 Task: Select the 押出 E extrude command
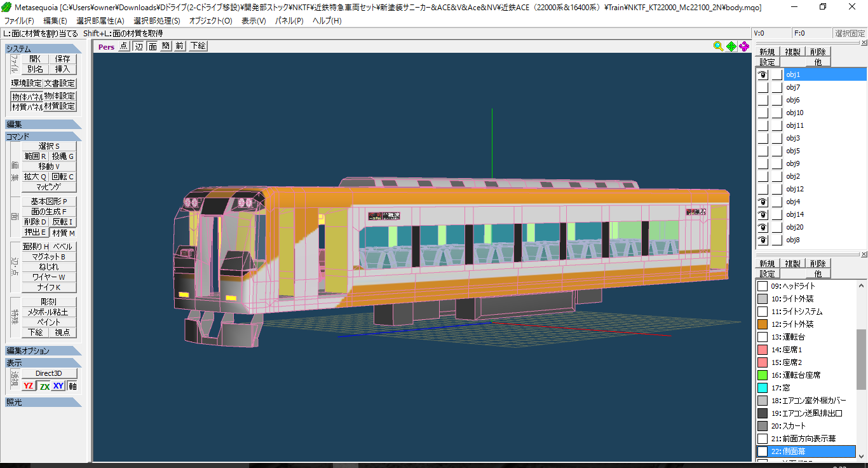[x=35, y=232]
